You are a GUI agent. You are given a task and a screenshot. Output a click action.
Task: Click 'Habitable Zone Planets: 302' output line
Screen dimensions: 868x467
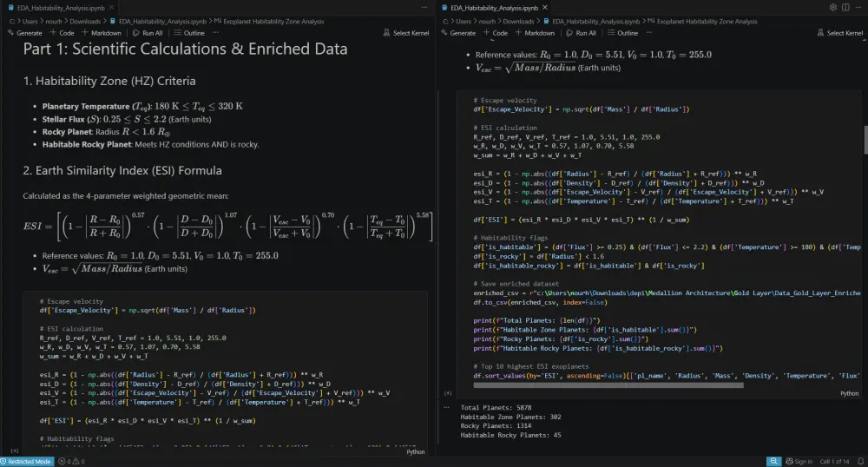(510, 418)
